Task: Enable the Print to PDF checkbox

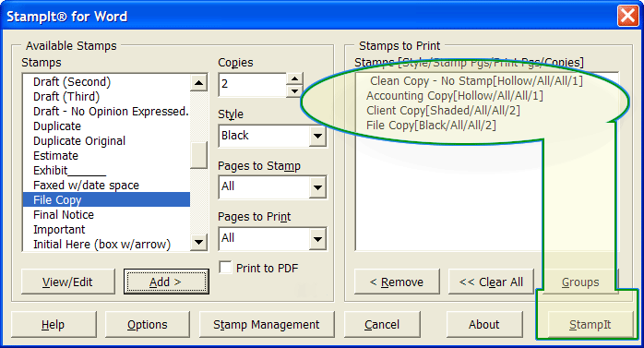Action: [x=225, y=268]
